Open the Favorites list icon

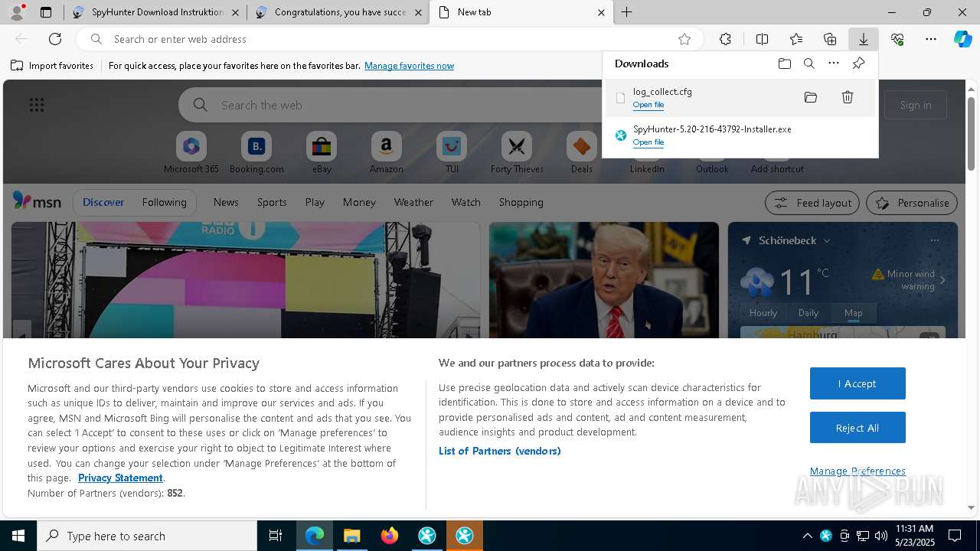pyautogui.click(x=796, y=39)
